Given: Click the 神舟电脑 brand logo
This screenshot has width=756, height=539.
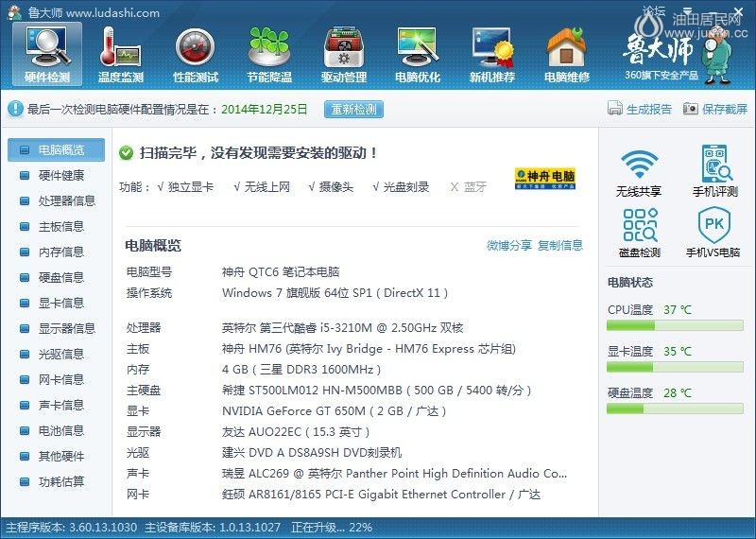Looking at the screenshot, I should [545, 179].
